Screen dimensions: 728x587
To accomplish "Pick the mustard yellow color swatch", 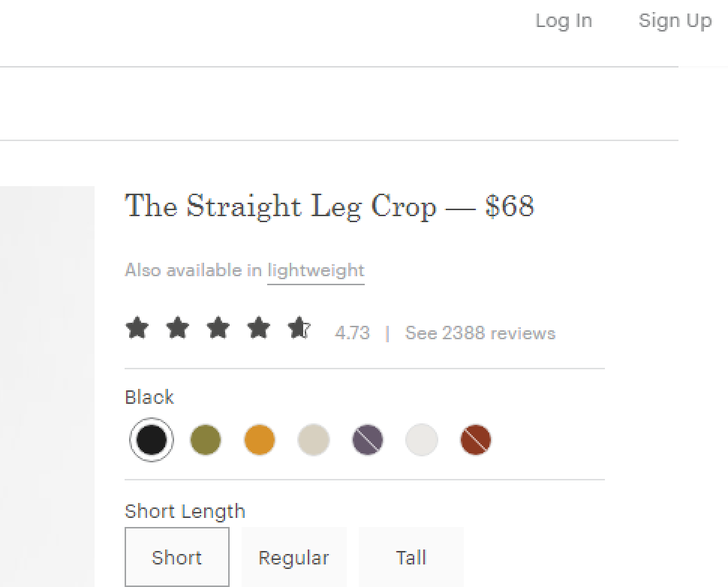I will (x=260, y=440).
